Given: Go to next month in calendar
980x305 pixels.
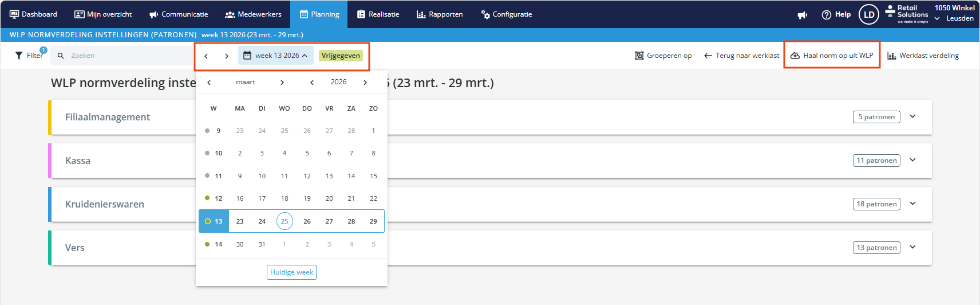Looking at the screenshot, I should point(282,83).
